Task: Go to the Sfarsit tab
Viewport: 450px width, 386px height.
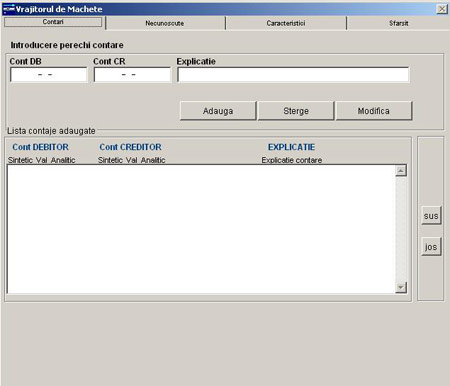Action: click(x=399, y=23)
